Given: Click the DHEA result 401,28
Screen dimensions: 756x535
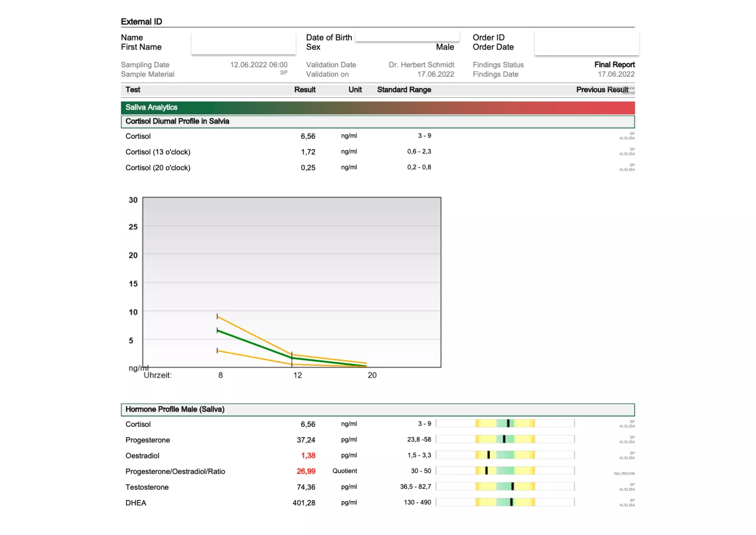Looking at the screenshot, I should tap(304, 503).
